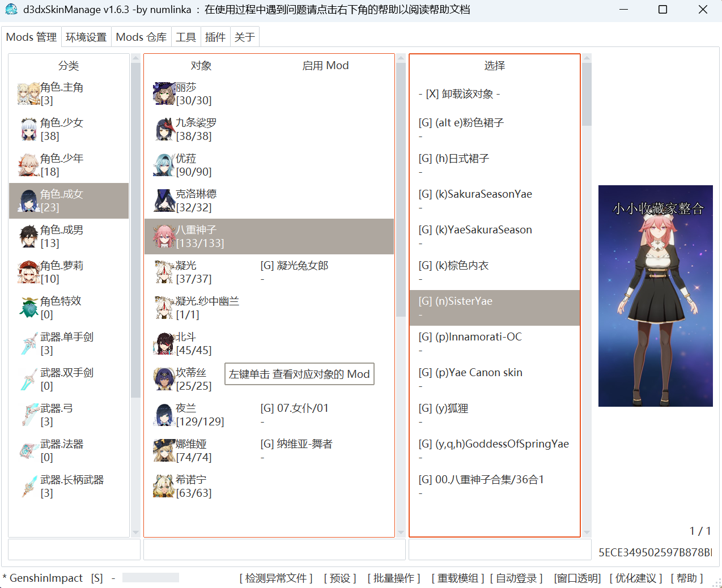Select the (y,q,h)GoddessOfSpringYae mod
This screenshot has height=588, width=722.
click(495, 450)
